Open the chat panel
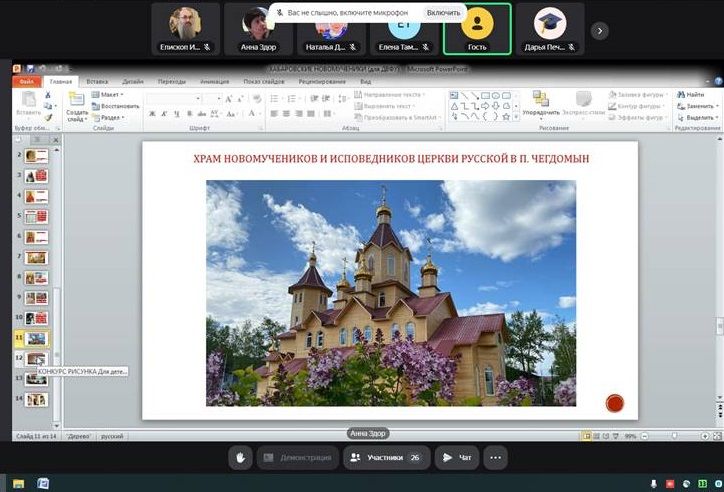The height and width of the screenshot is (492, 724). pyautogui.click(x=458, y=457)
